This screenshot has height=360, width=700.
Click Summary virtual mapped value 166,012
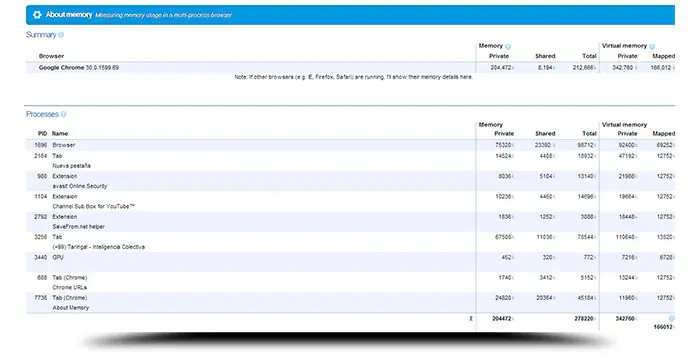pos(661,68)
